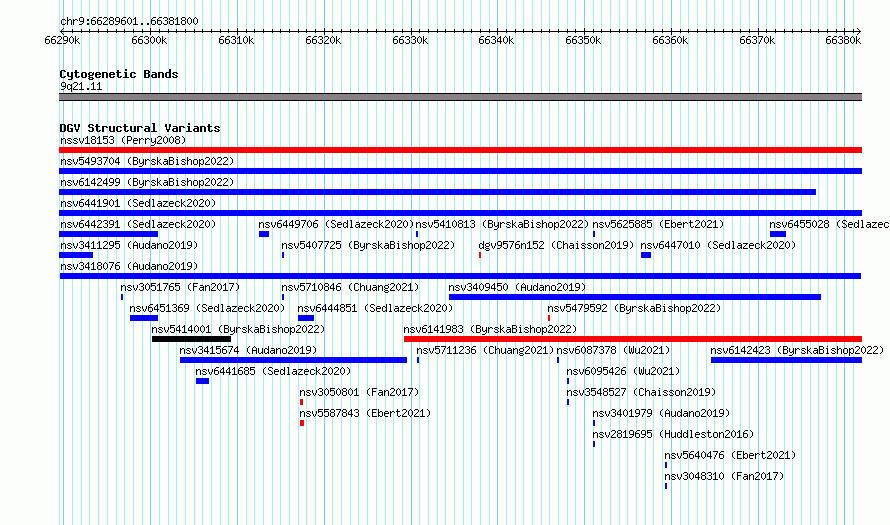Open the nsv6142499 (ByrskaBishop2022) label
This screenshot has height=525, width=890.
click(x=147, y=182)
